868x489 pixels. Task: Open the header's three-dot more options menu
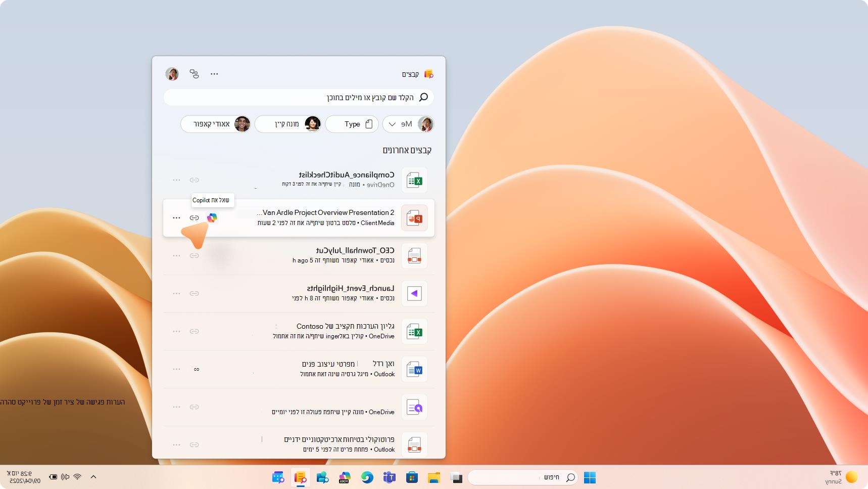[214, 74]
